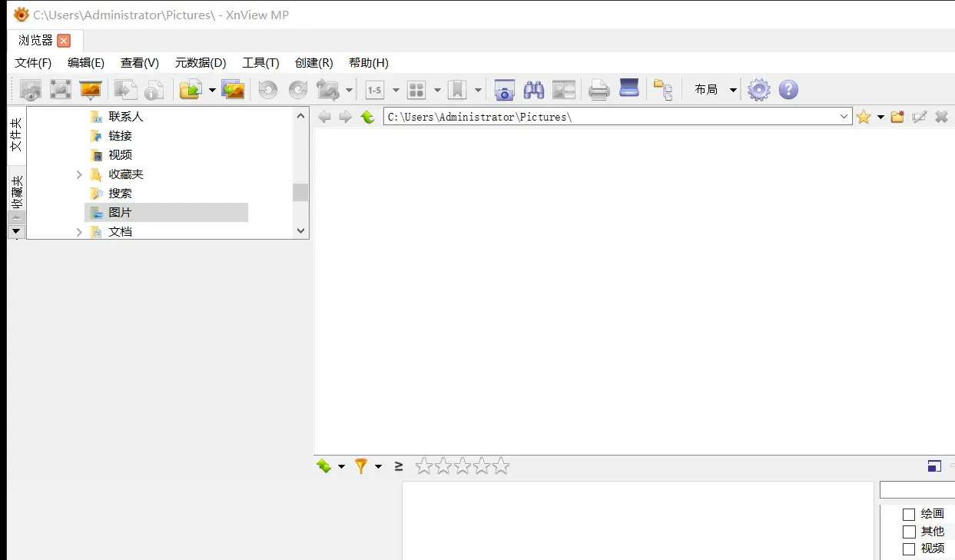The image size is (955, 560).
Task: Click the scanner acquire icon
Action: pos(629,89)
